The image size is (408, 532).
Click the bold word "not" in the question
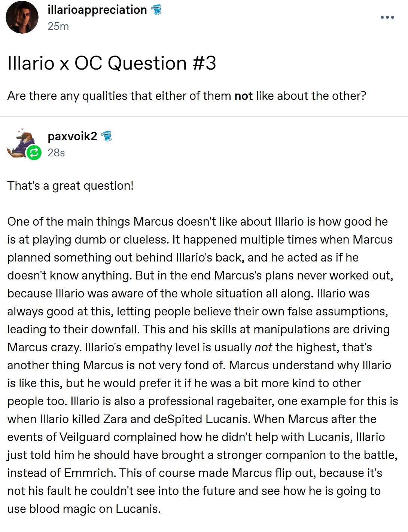[x=243, y=96]
